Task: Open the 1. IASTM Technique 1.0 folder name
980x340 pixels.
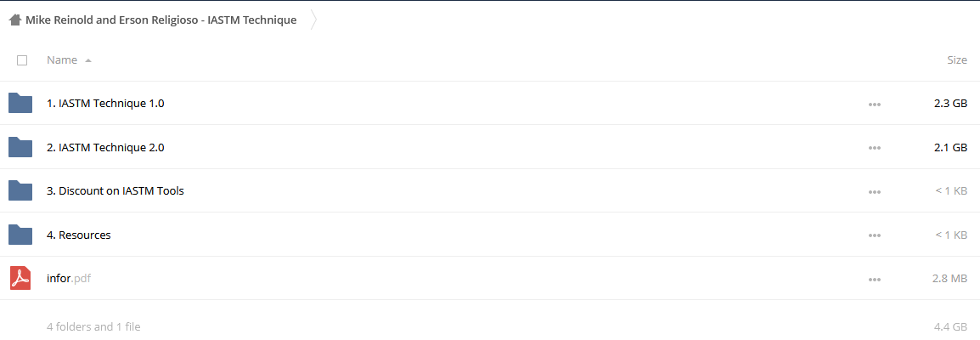Action: pos(105,103)
